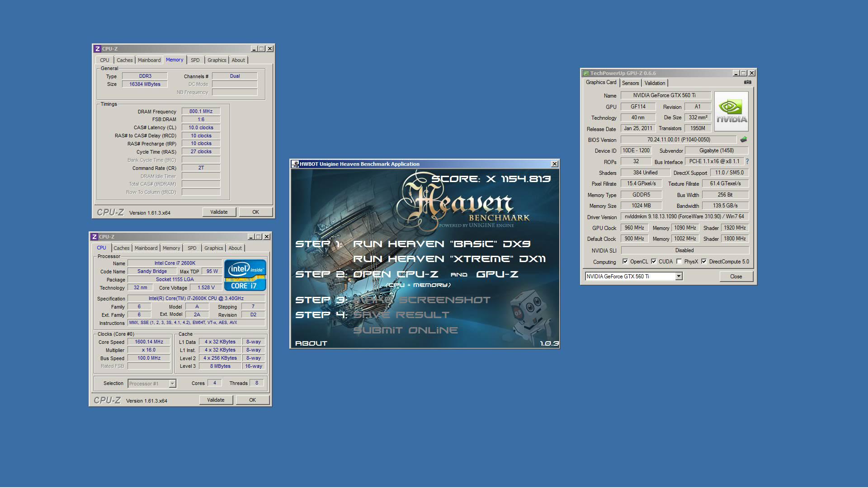Open the Mainboard tab in the top CPU-Z window
Viewport: 868px width, 488px height.
click(149, 60)
